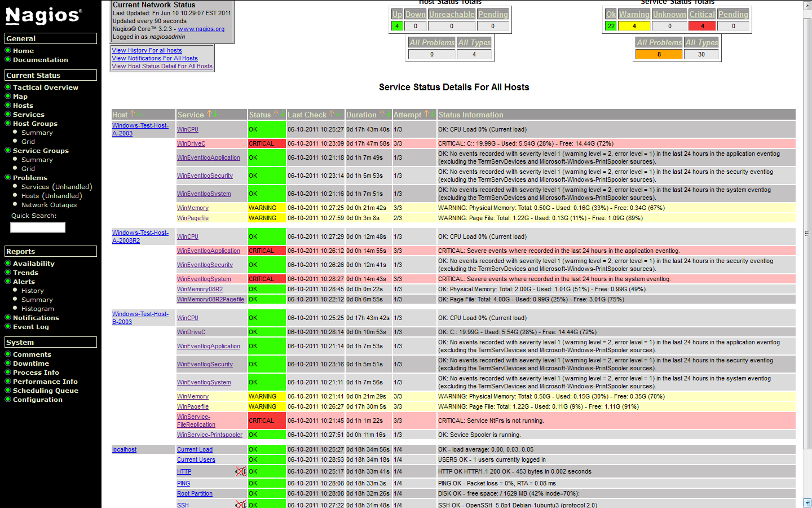Sort the Host column in ascending order
The width and height of the screenshot is (812, 508).
pyautogui.click(x=132, y=114)
